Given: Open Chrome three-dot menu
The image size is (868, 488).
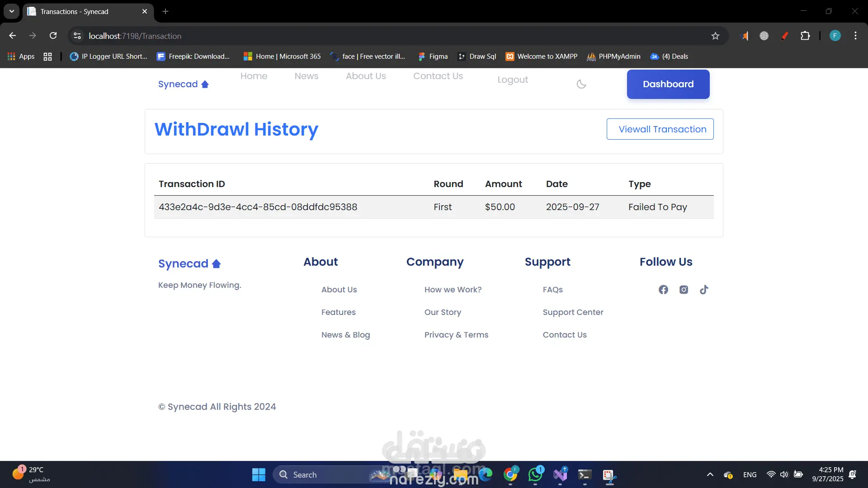Looking at the screenshot, I should click(x=855, y=36).
